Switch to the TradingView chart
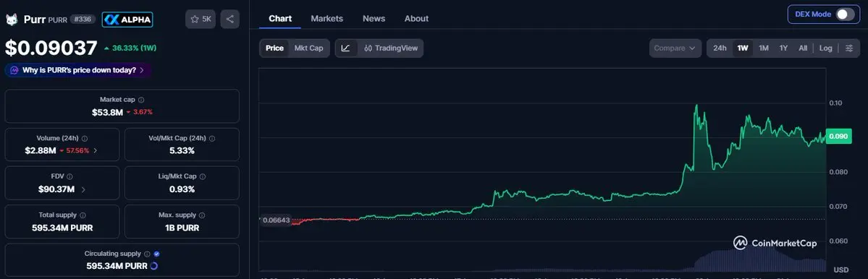868x279 pixels. [391, 48]
